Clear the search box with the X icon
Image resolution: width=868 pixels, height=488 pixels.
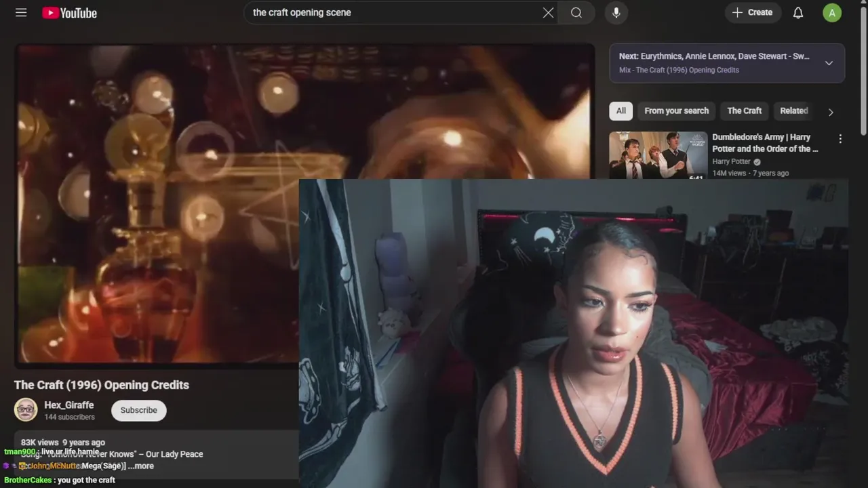548,12
